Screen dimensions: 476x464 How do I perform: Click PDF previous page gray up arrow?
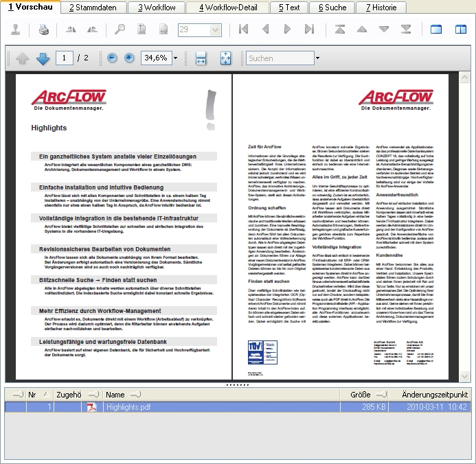coord(22,58)
